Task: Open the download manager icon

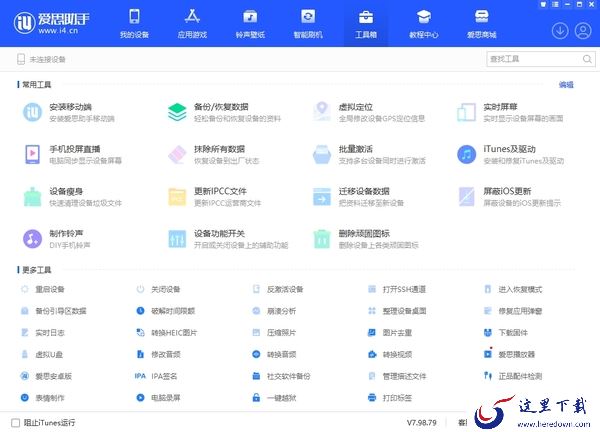Action: click(x=560, y=31)
